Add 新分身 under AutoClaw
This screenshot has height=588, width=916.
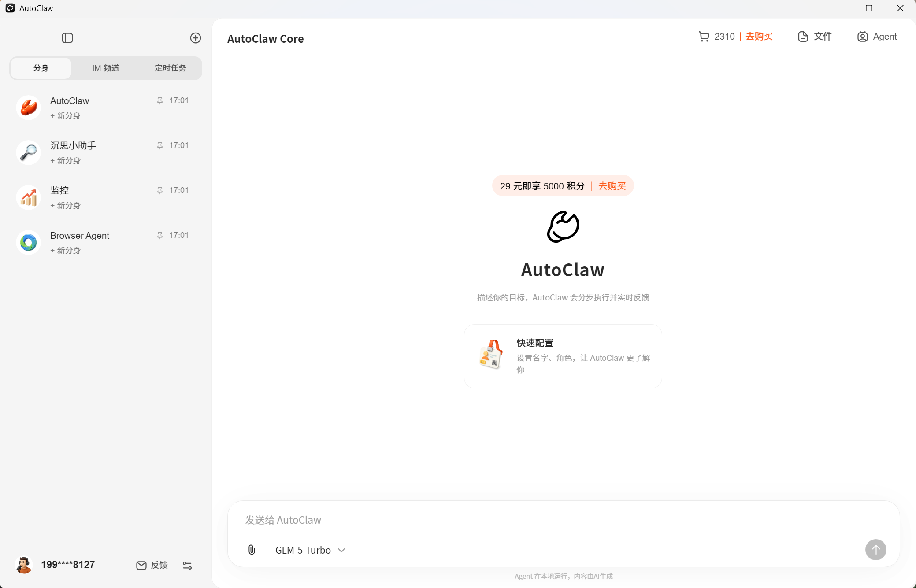(65, 115)
